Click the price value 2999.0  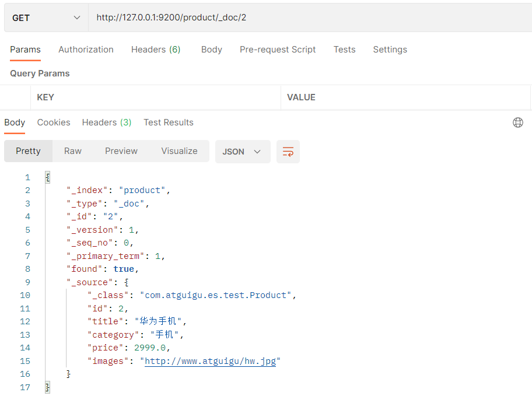[149, 348]
